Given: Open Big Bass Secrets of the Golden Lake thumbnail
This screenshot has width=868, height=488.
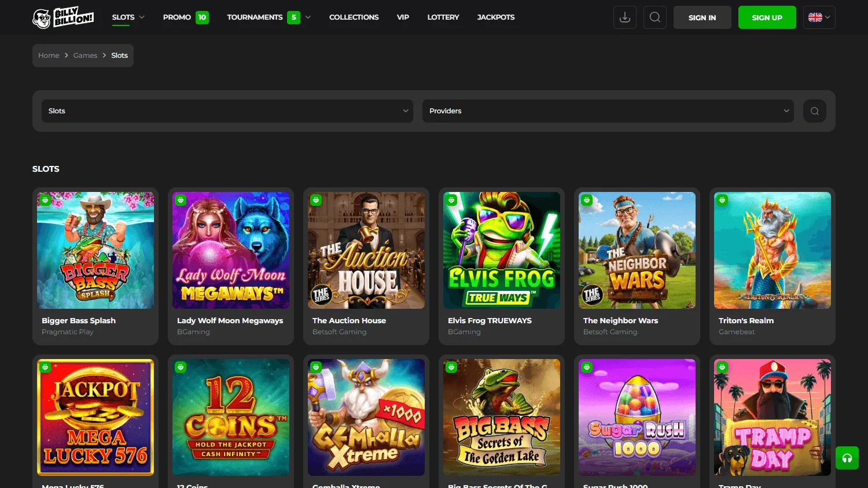Looking at the screenshot, I should pyautogui.click(x=502, y=417).
